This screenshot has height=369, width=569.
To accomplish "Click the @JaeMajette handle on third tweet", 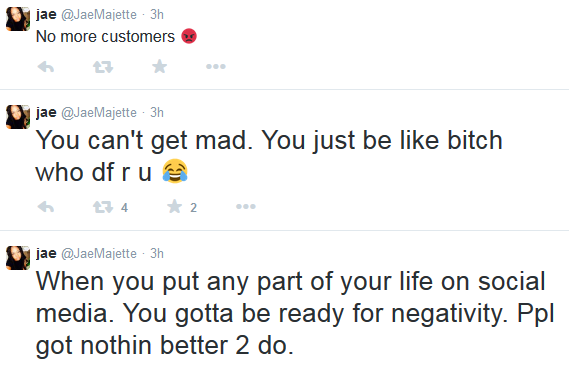I will tap(99, 254).
